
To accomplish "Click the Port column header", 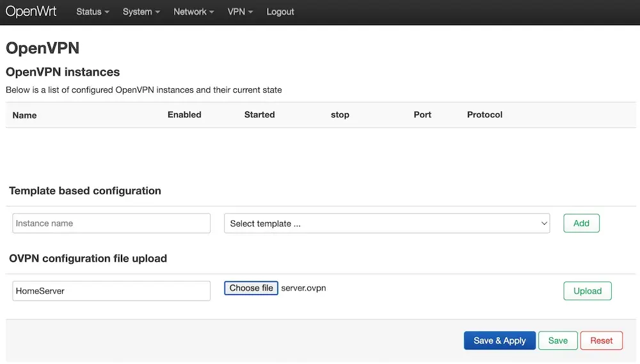I will [422, 115].
